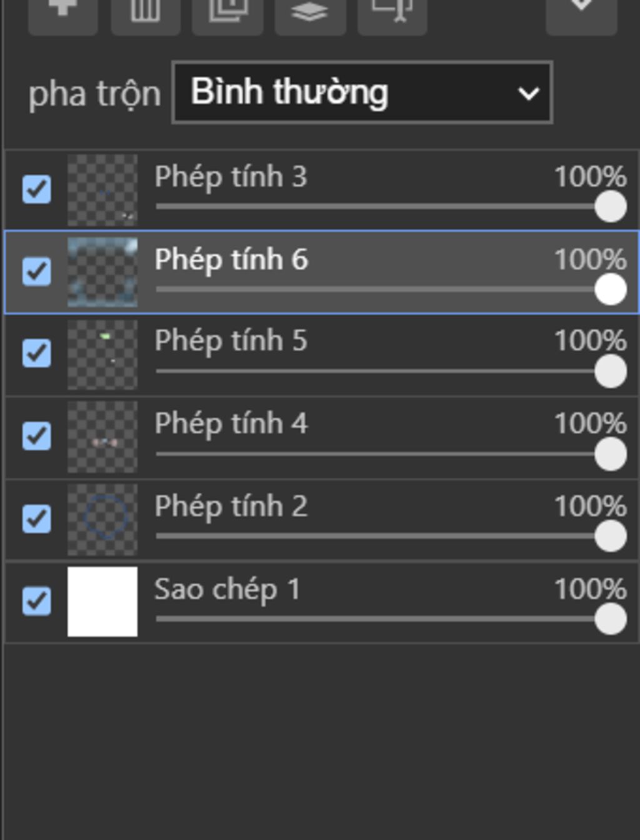The image size is (640, 840).
Task: Click the white Sao chép 1 thumbnail
Action: click(x=102, y=602)
